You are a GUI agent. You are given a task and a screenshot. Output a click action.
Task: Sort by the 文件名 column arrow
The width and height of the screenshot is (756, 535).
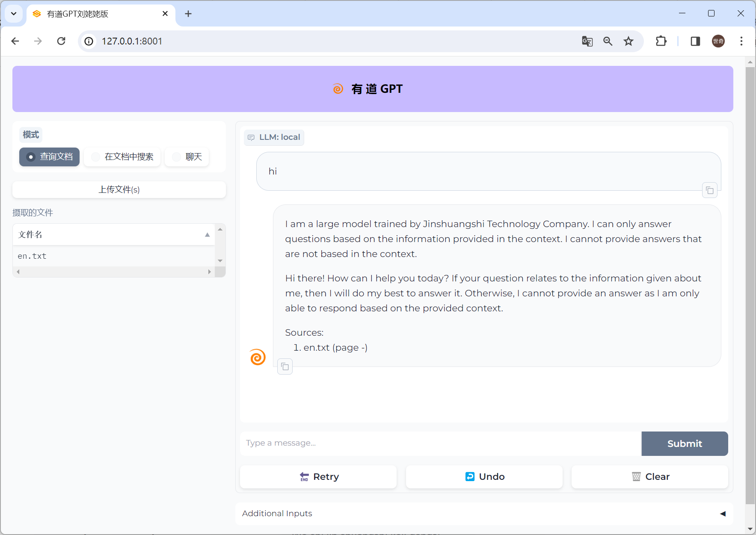click(x=208, y=234)
